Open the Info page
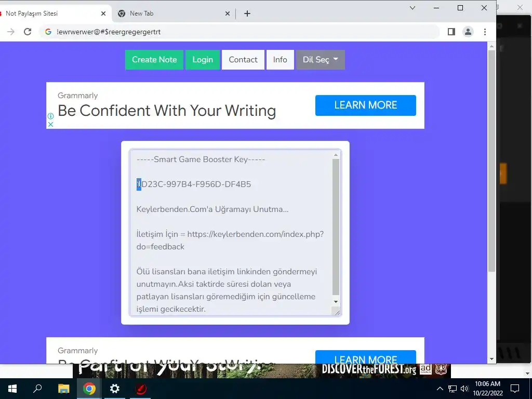This screenshot has width=532, height=399. [280, 60]
